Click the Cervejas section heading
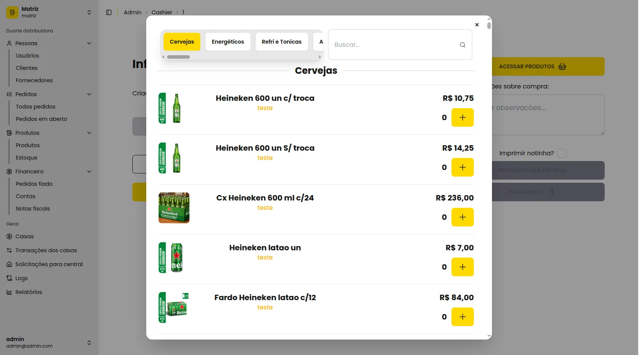This screenshot has width=644, height=355. point(316,71)
